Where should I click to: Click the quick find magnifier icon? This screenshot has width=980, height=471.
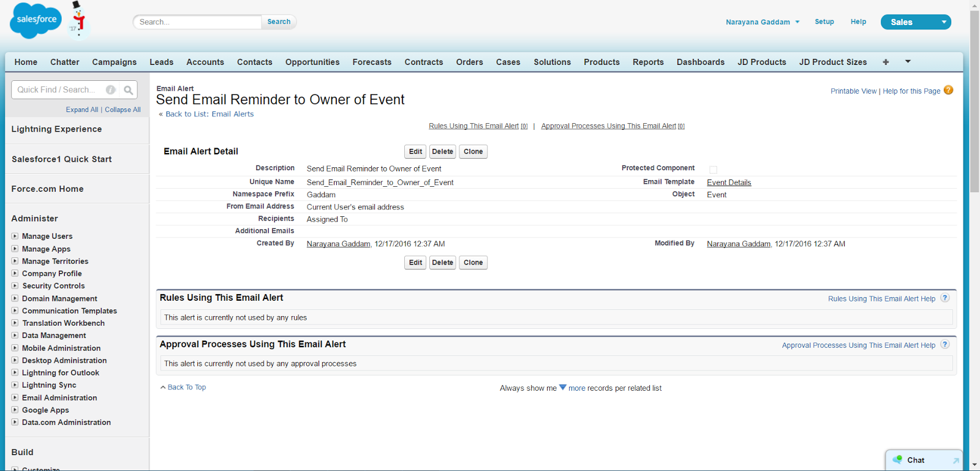pyautogui.click(x=128, y=90)
